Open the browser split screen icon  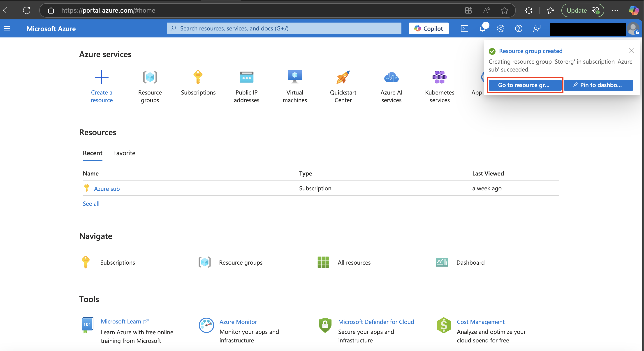pos(468,10)
